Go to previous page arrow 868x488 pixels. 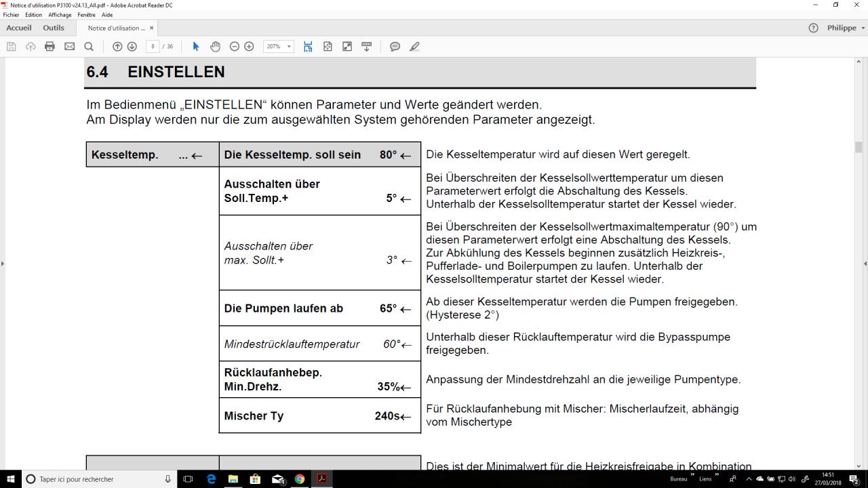click(117, 47)
